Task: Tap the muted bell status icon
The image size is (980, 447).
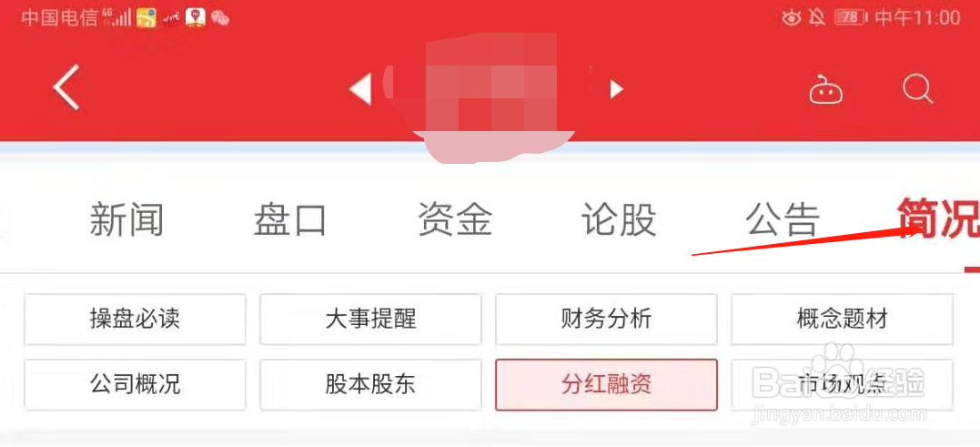Action: click(x=816, y=17)
